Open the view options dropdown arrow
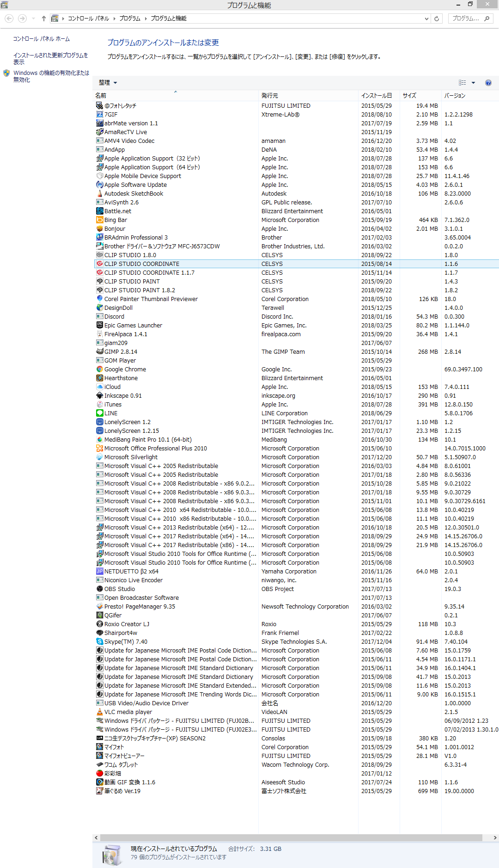This screenshot has width=499, height=868. pos(473,83)
